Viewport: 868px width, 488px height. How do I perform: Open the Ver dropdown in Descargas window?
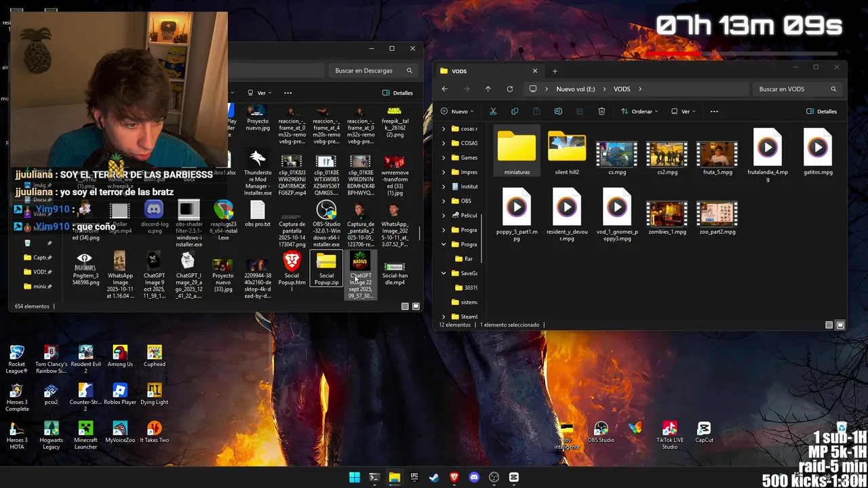point(259,93)
